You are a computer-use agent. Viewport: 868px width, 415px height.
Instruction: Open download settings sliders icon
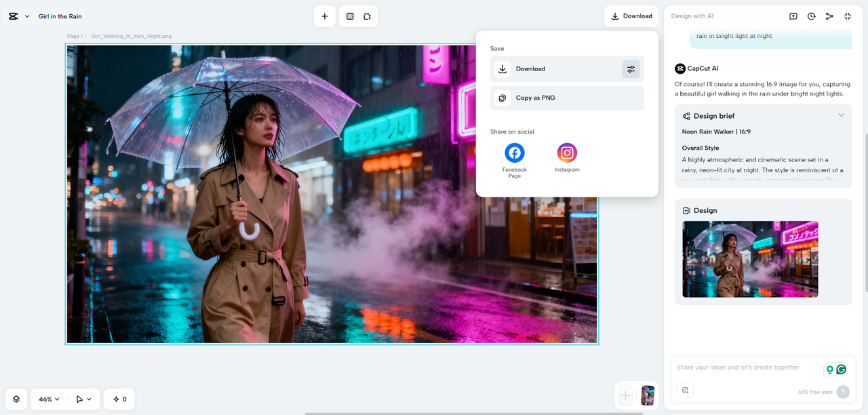[x=631, y=69]
